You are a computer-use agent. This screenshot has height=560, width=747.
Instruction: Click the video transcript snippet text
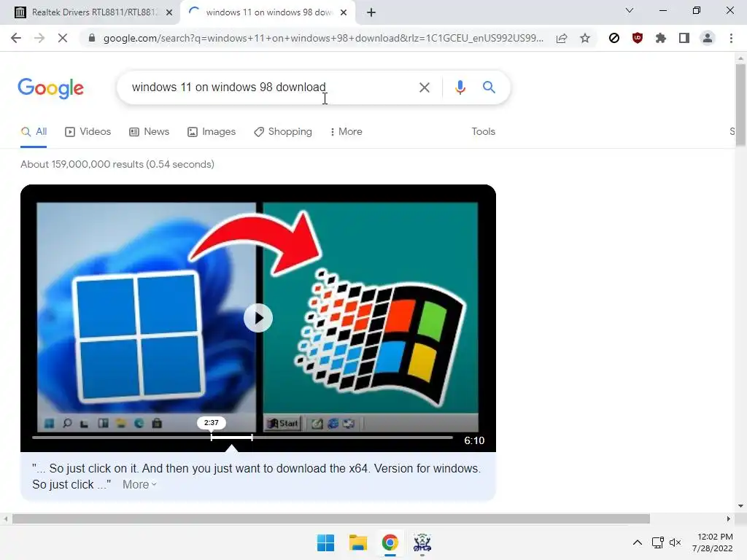[x=256, y=476]
